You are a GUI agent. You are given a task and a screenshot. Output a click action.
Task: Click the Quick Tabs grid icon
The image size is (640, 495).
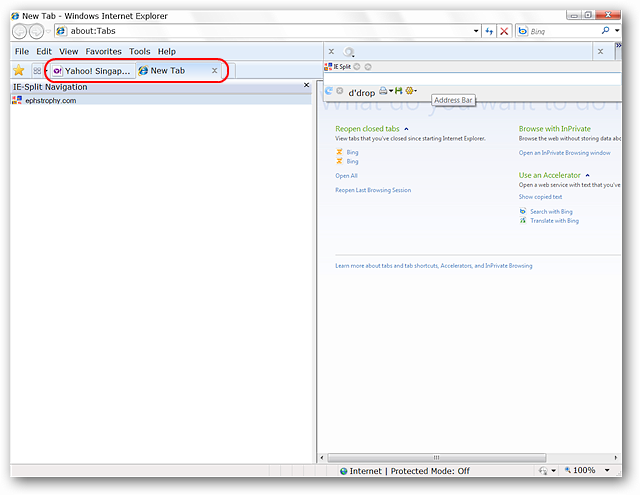(x=37, y=71)
